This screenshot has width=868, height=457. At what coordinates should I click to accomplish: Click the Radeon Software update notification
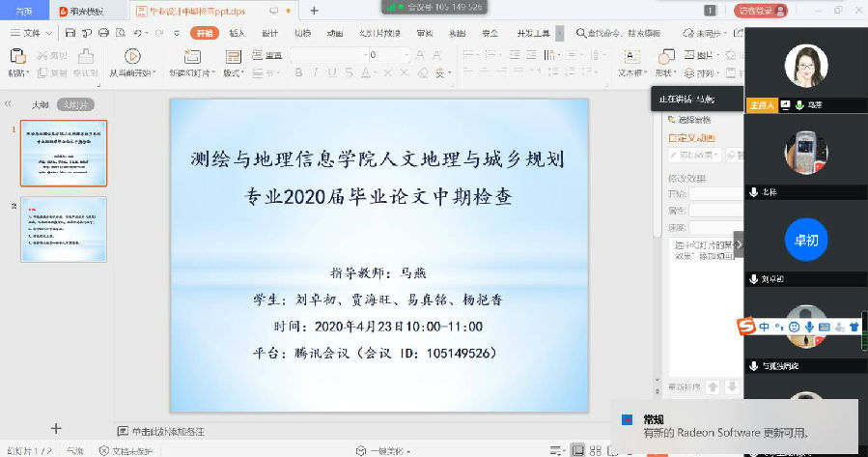(x=735, y=426)
